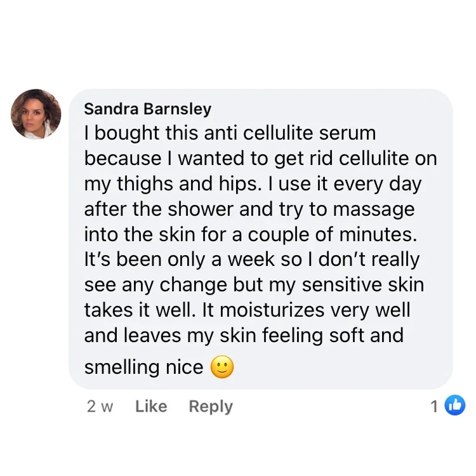Click Sandra Barnsley's profile picture
Viewport: 476px width, 476px height.
(x=36, y=114)
